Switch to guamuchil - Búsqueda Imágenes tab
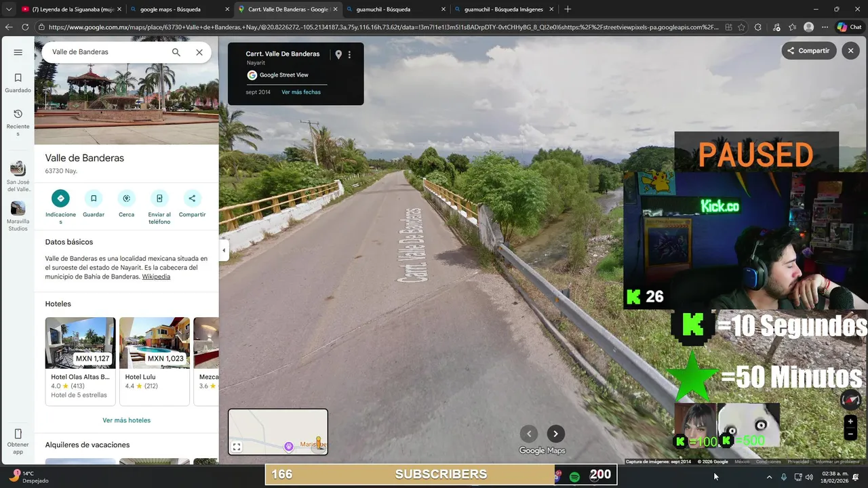This screenshot has height=488, width=868. 504,9
